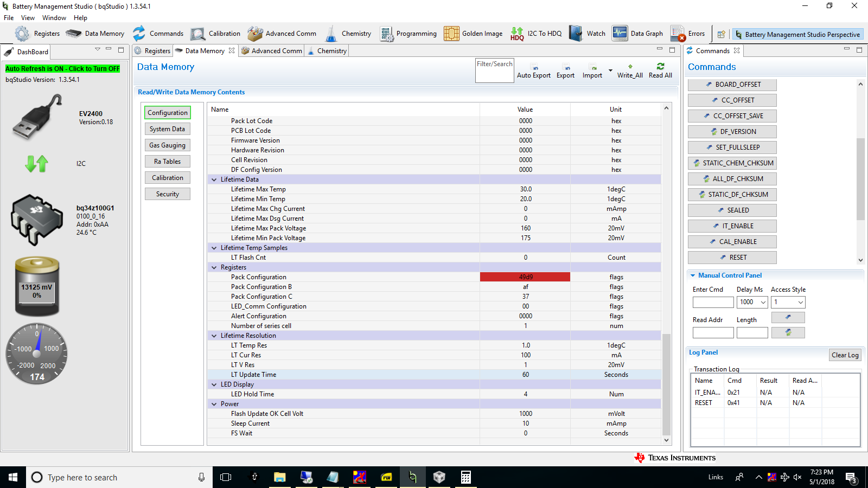Select the System Data category button
This screenshot has width=868, height=488.
[x=168, y=129]
